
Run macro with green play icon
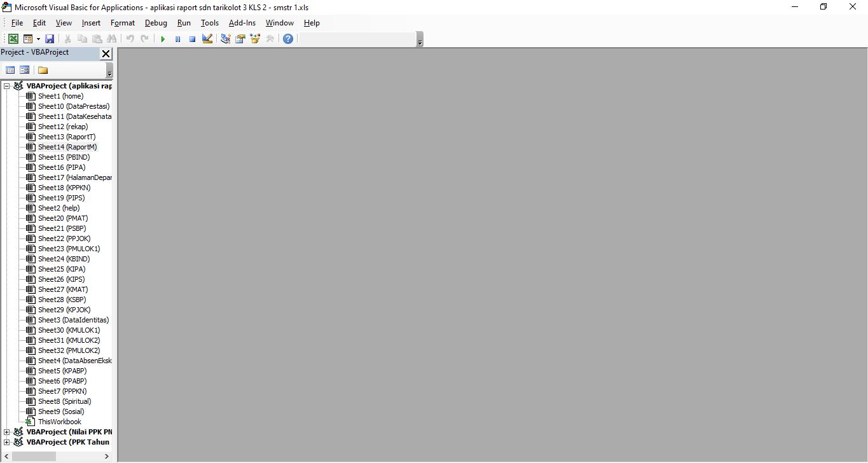163,39
